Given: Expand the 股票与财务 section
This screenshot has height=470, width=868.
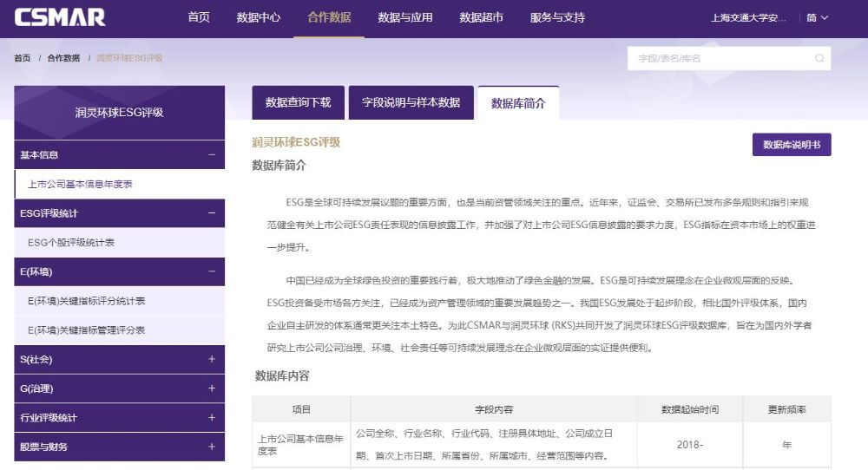Looking at the screenshot, I should 119,447.
